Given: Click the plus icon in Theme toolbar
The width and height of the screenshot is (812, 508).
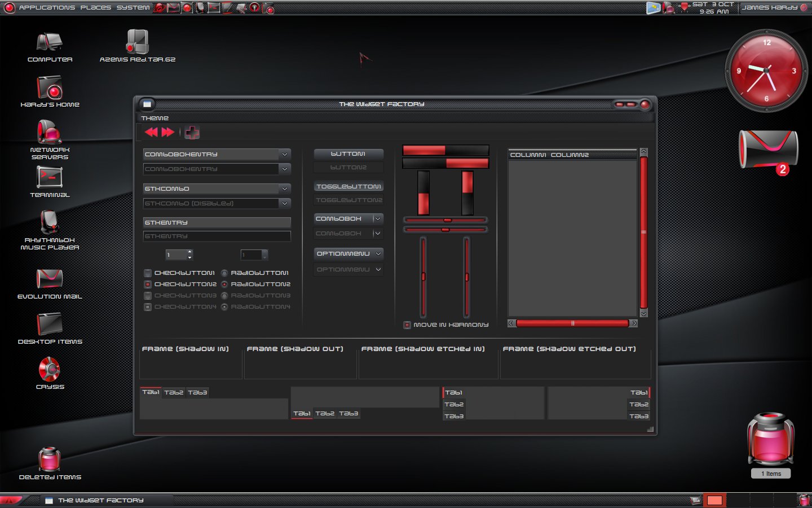Looking at the screenshot, I should (192, 133).
